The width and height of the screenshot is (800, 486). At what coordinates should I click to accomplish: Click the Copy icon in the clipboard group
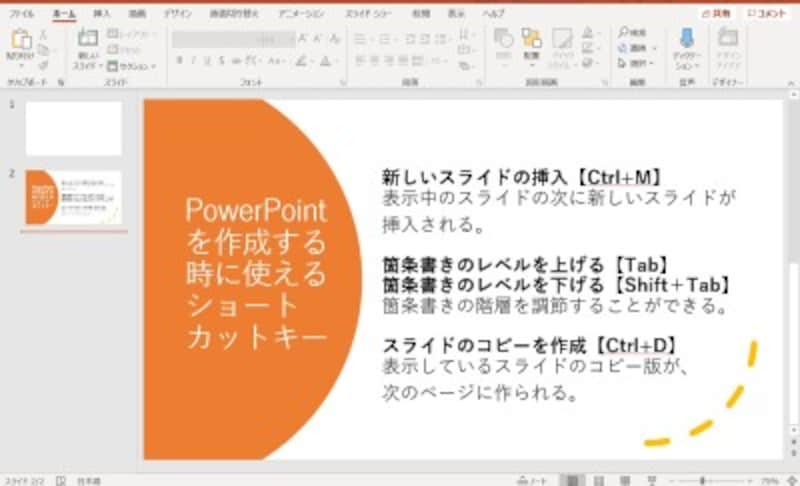coord(43,50)
